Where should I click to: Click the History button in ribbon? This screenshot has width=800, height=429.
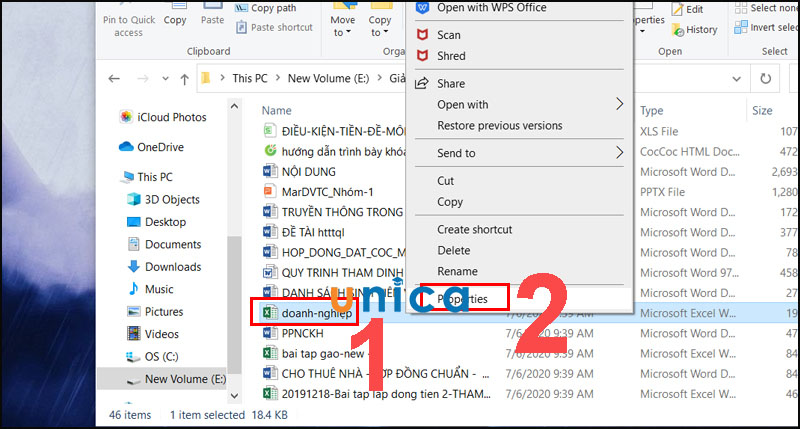(700, 29)
